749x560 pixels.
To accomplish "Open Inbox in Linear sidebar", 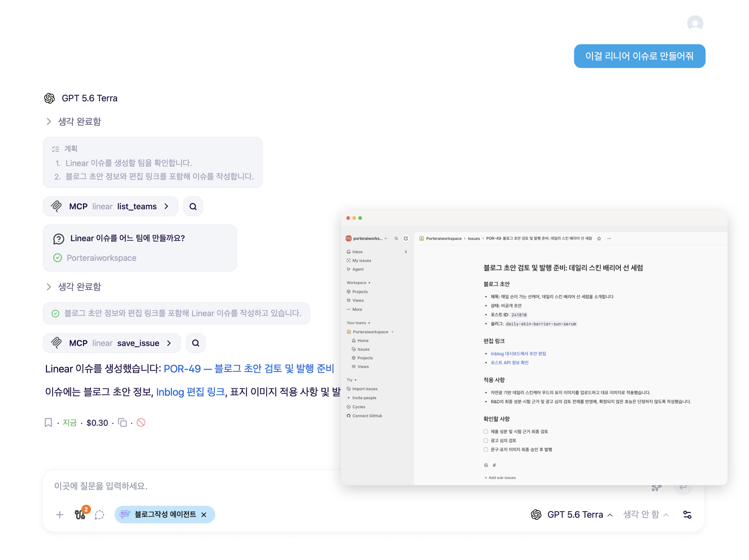I will click(x=377, y=252).
